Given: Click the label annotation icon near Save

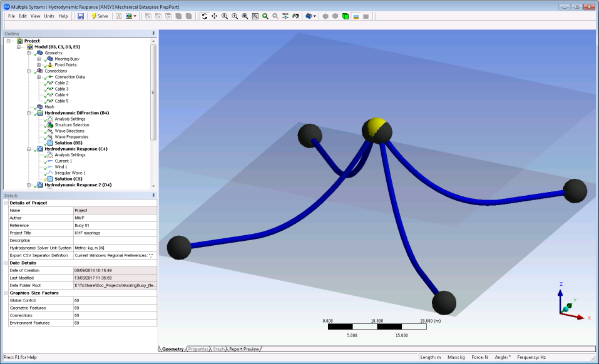Looking at the screenshot, I should click(x=118, y=16).
